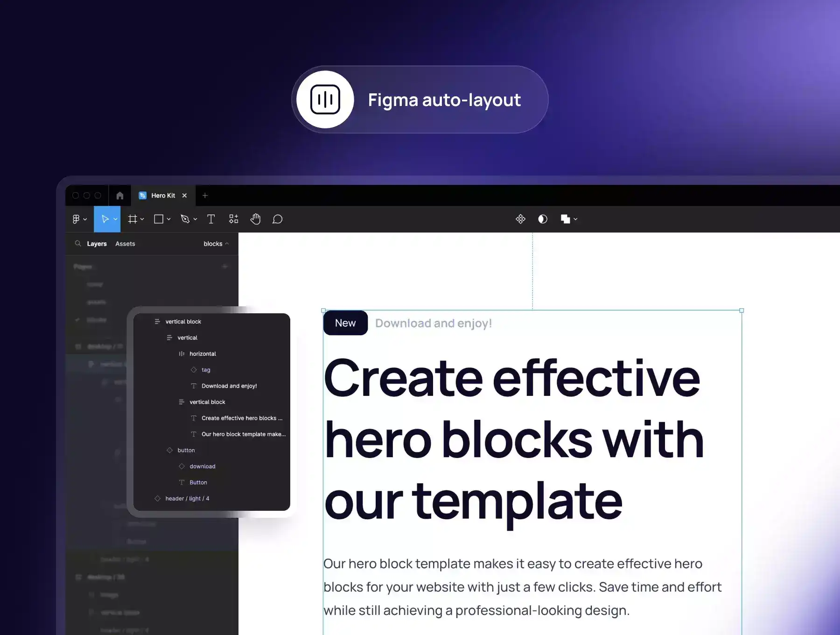Open the Figma main menu dropdown
The width and height of the screenshot is (840, 635).
(79, 219)
